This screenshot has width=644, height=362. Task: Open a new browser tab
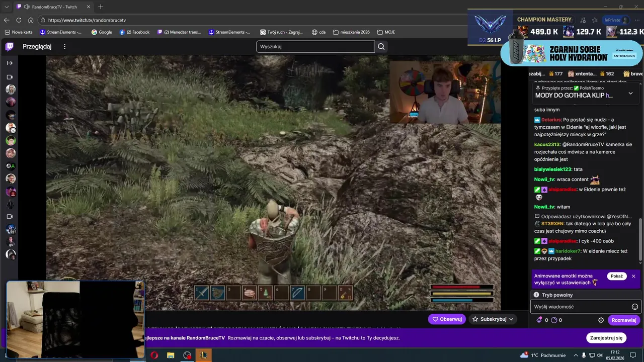pyautogui.click(x=101, y=7)
